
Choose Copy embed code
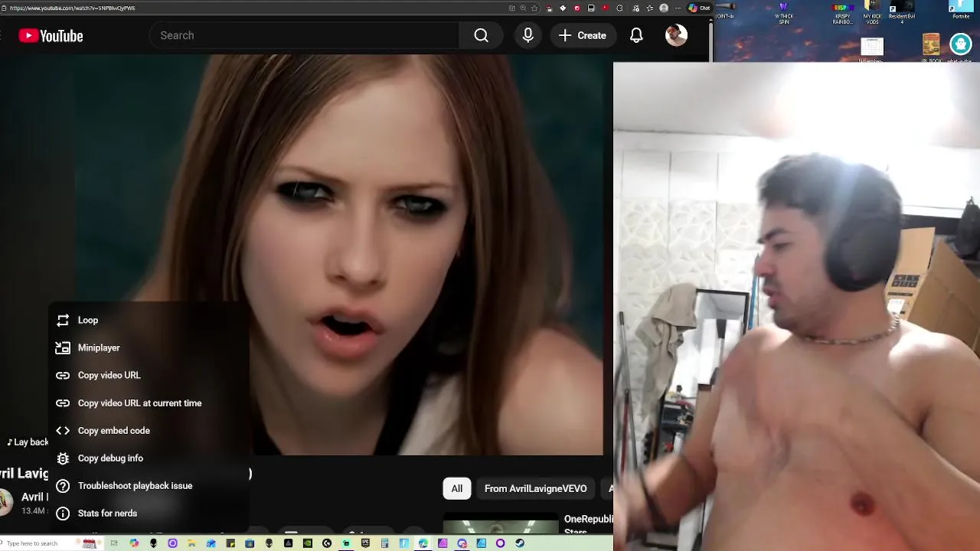tap(149, 430)
